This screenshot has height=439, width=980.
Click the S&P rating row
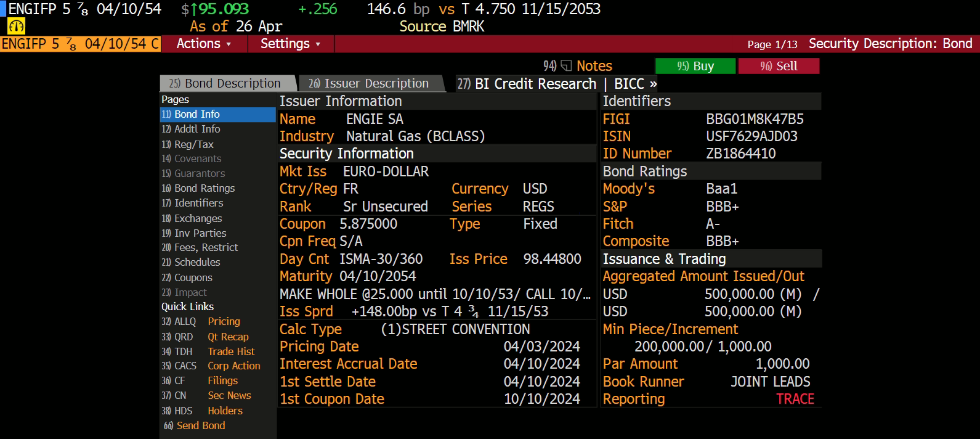click(x=711, y=207)
